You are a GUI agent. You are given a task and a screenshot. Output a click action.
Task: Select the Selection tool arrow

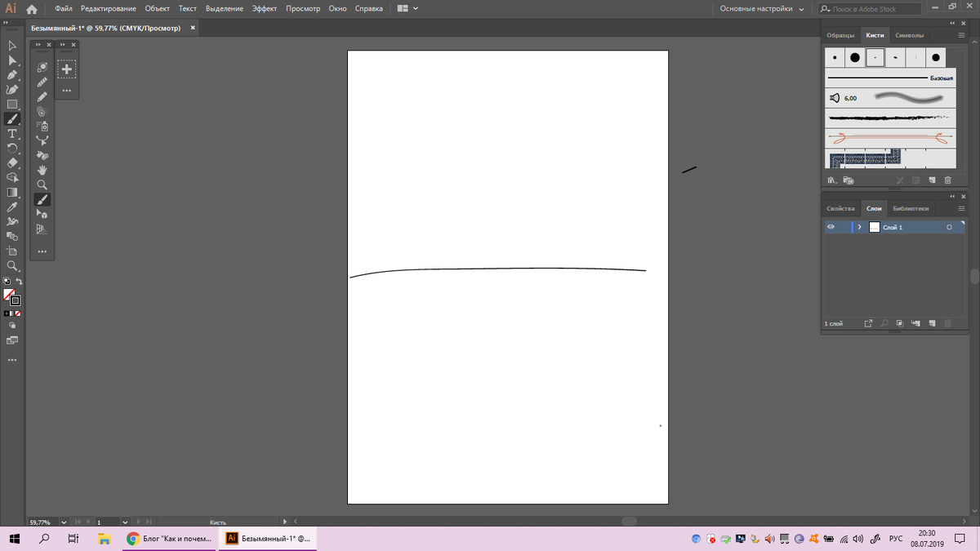click(12, 46)
